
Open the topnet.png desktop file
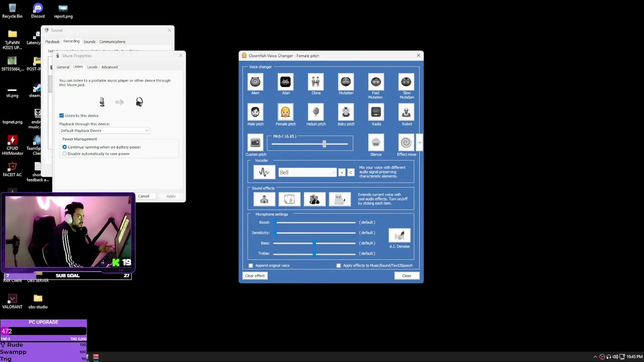pyautogui.click(x=13, y=116)
